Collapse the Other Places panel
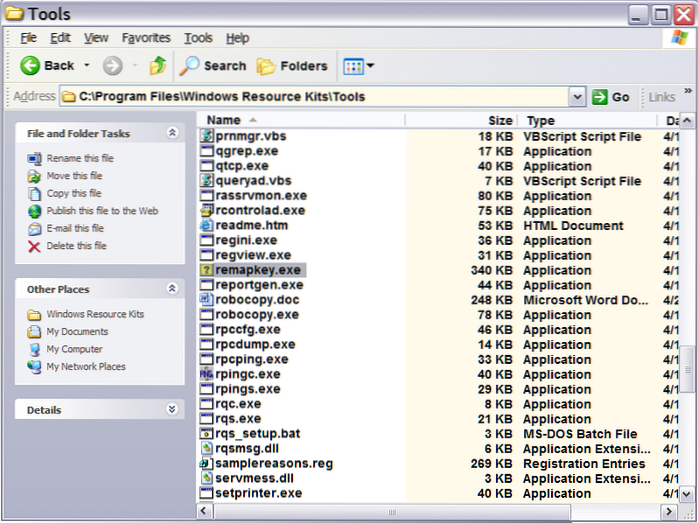This screenshot has width=698, height=523. (172, 289)
